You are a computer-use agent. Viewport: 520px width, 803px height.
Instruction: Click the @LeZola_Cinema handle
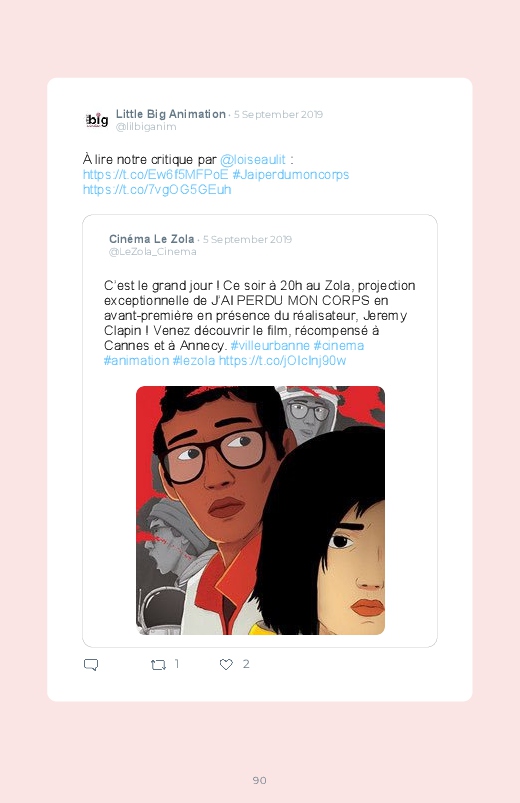(153, 251)
